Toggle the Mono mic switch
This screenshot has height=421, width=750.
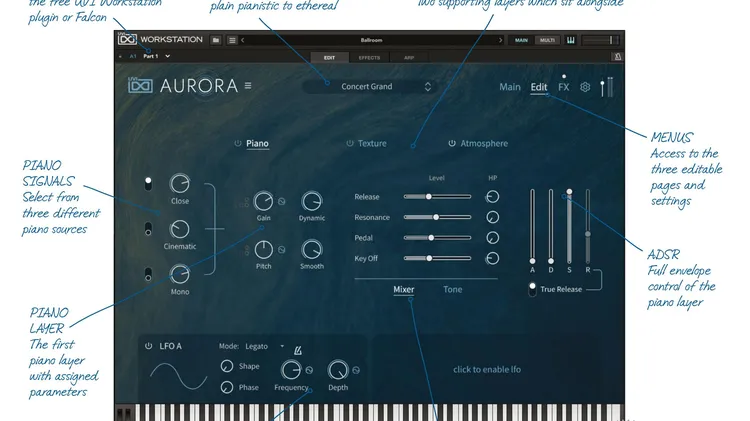click(x=148, y=275)
